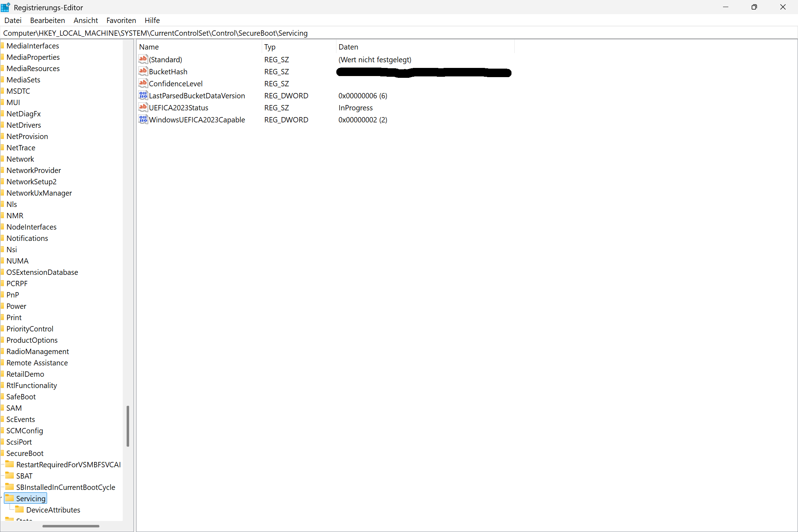The image size is (798, 532).
Task: Click the UEFICA2023Status string value icon
Action: click(x=143, y=108)
